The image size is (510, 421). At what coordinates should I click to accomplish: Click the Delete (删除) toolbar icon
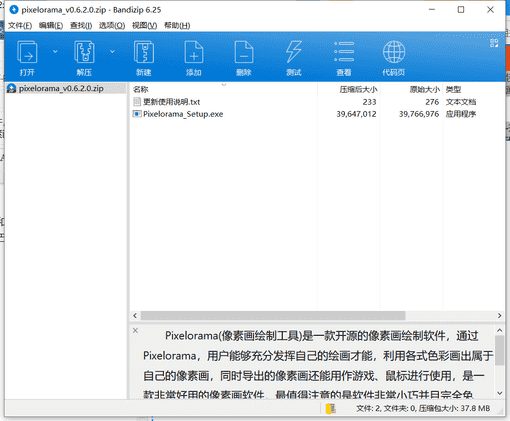click(244, 52)
